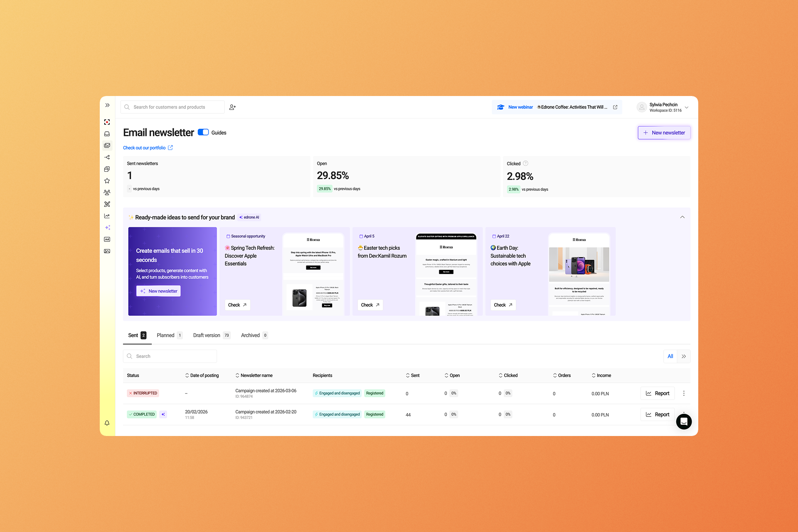Expand the left navigation sidebar with double-chevron

click(107, 105)
